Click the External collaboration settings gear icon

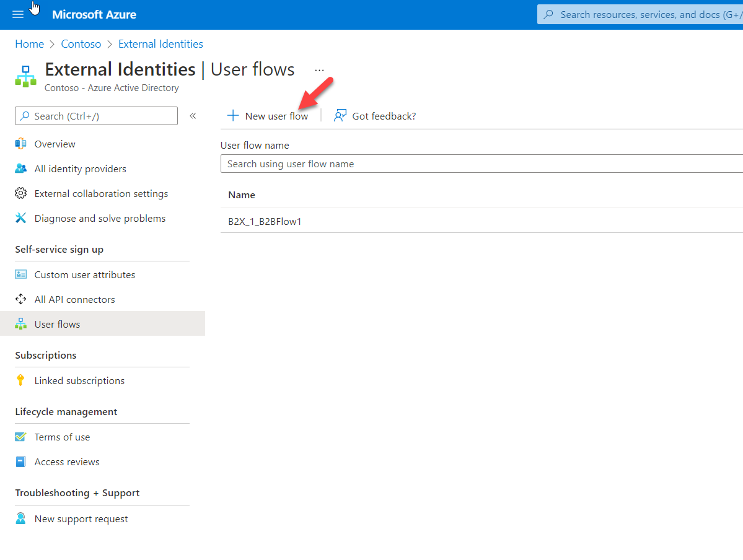click(21, 193)
